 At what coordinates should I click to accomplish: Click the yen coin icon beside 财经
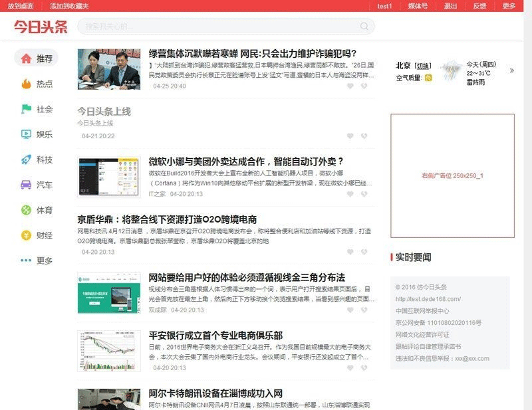pos(26,235)
